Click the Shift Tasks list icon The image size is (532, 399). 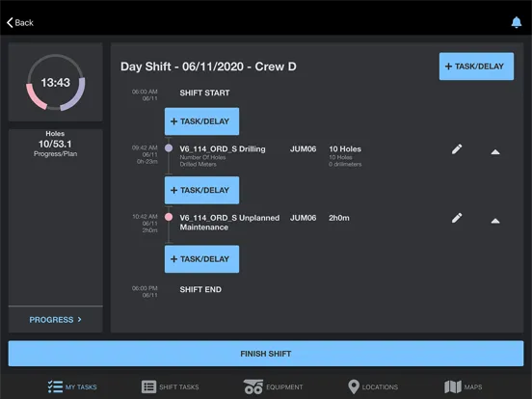click(x=148, y=386)
